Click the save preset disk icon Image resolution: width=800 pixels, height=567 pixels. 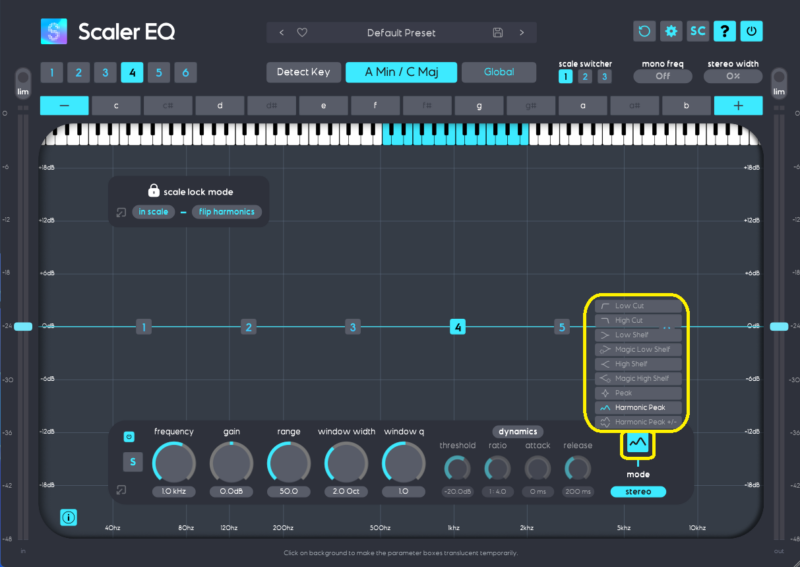pos(498,32)
